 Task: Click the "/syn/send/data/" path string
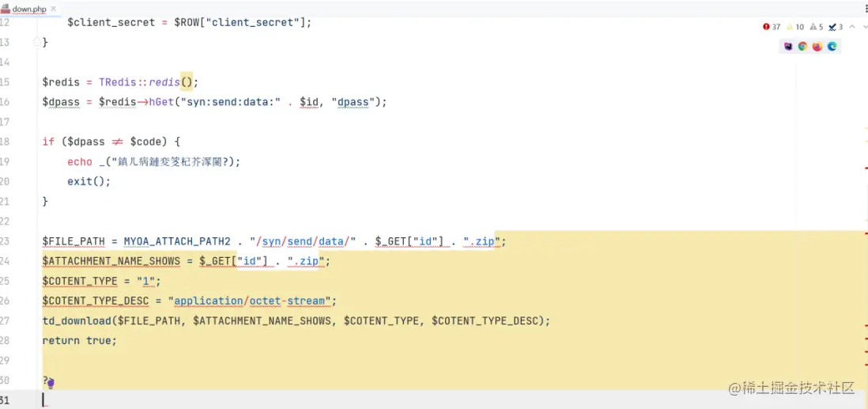point(304,241)
